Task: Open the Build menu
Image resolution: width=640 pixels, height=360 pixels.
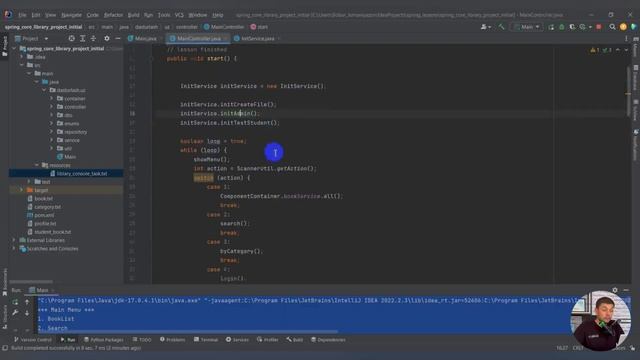Action: point(133,15)
